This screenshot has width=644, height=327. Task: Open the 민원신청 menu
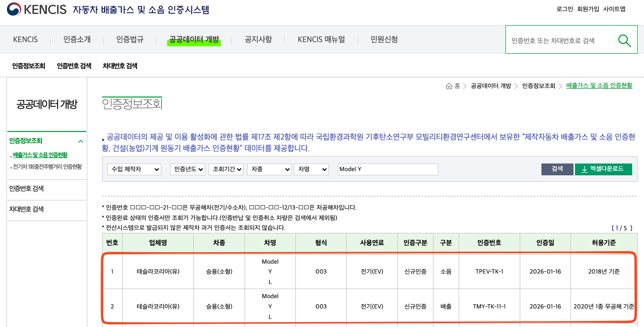coord(384,39)
